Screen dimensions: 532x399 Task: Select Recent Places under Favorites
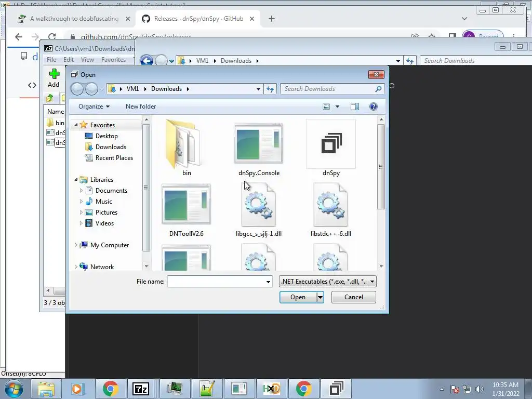[114, 158]
